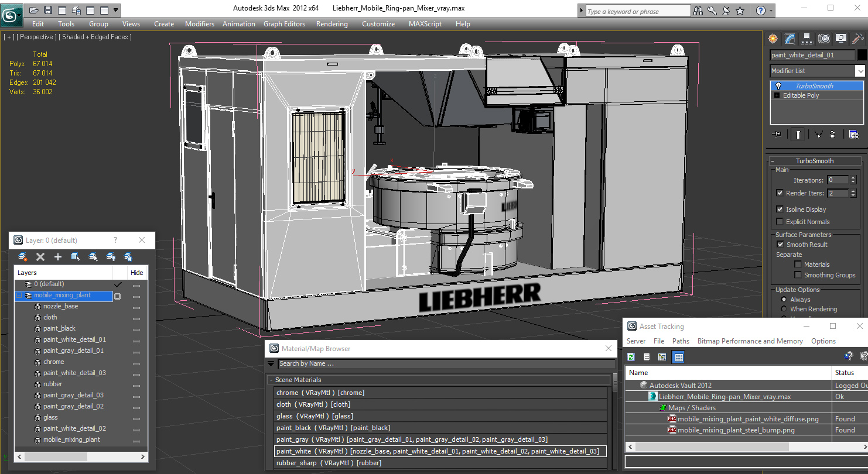Toggle Isoline Display checkbox
The image size is (868, 474).
[780, 209]
